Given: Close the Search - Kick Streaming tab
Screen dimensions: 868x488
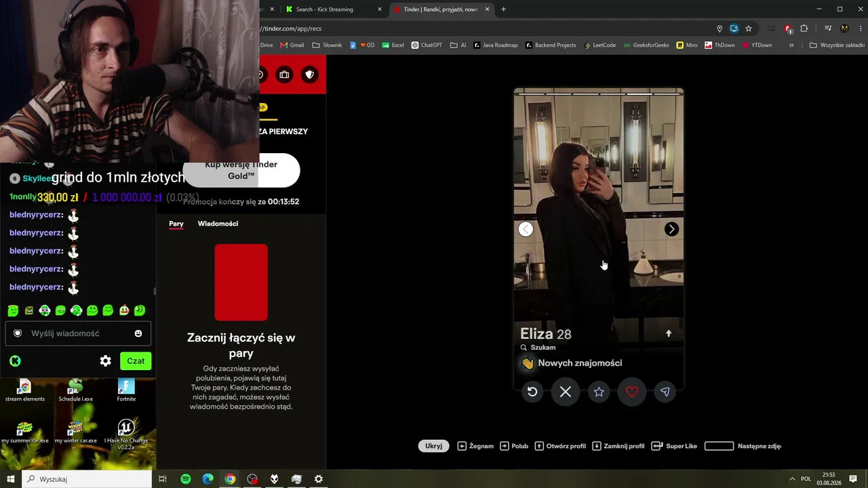Looking at the screenshot, I should (380, 9).
